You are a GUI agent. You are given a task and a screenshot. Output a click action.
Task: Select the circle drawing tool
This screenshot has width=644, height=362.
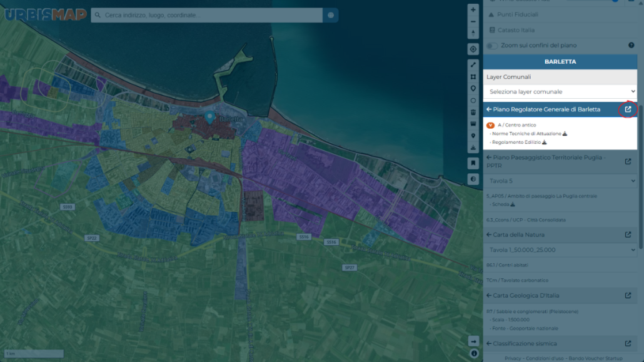(473, 100)
